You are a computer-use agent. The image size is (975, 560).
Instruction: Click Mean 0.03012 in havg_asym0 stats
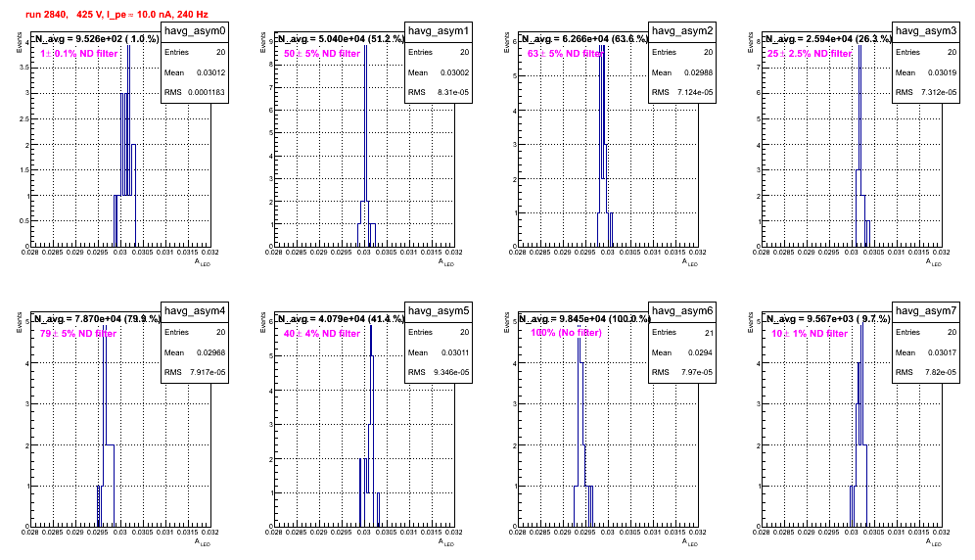[195, 72]
